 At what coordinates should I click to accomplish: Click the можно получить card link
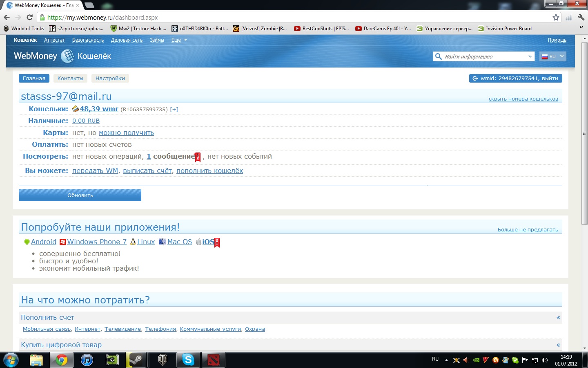pyautogui.click(x=126, y=133)
